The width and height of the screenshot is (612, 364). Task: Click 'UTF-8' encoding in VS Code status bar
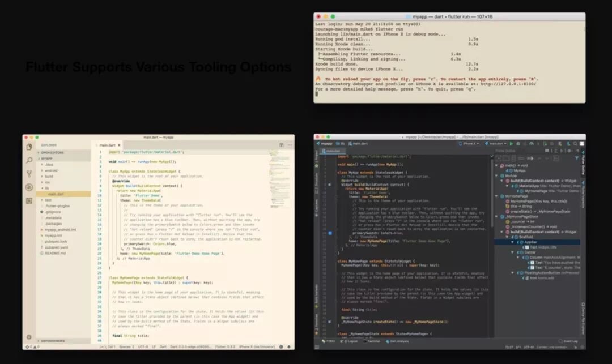(143, 346)
